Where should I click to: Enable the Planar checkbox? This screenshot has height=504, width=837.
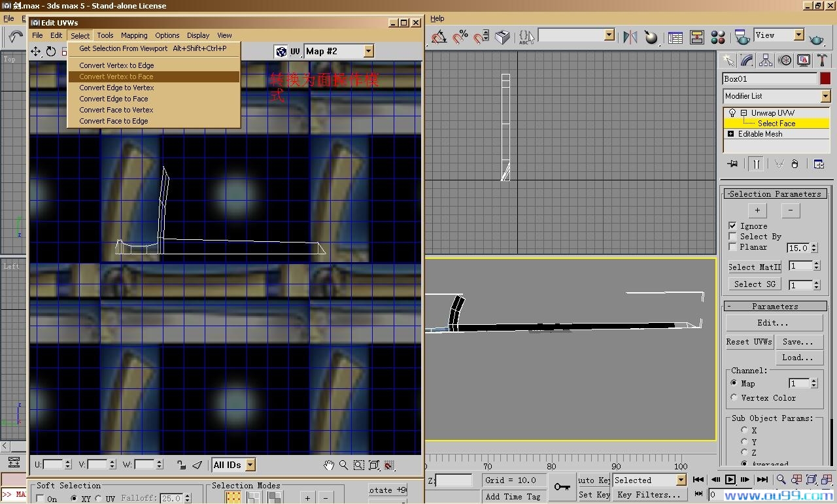[732, 246]
